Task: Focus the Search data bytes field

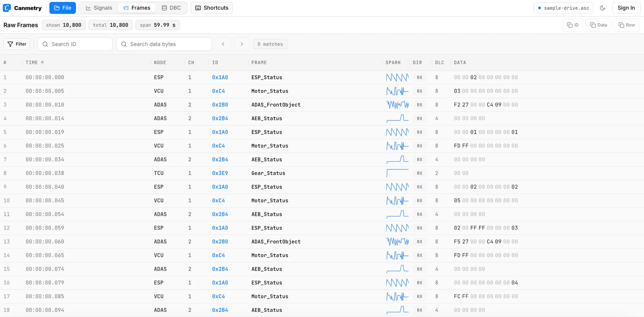Action: tap(164, 44)
